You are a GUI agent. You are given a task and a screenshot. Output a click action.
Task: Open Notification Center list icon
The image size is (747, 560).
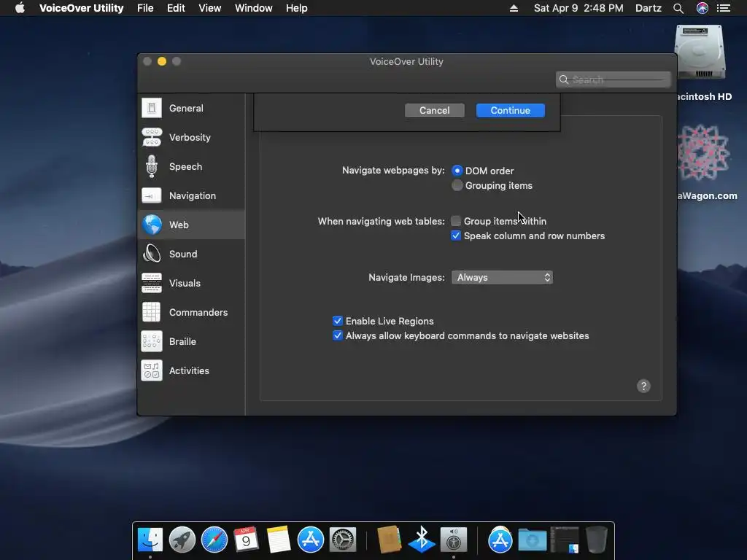click(724, 8)
